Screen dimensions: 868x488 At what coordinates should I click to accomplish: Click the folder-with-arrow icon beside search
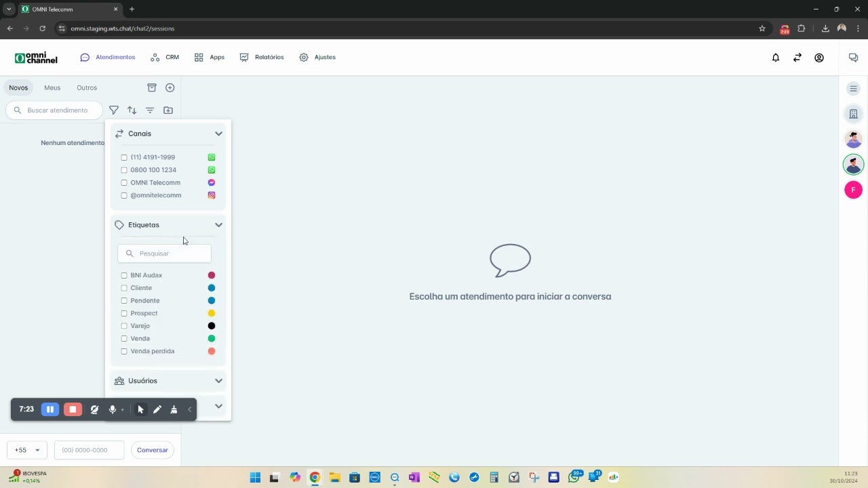pos(168,110)
